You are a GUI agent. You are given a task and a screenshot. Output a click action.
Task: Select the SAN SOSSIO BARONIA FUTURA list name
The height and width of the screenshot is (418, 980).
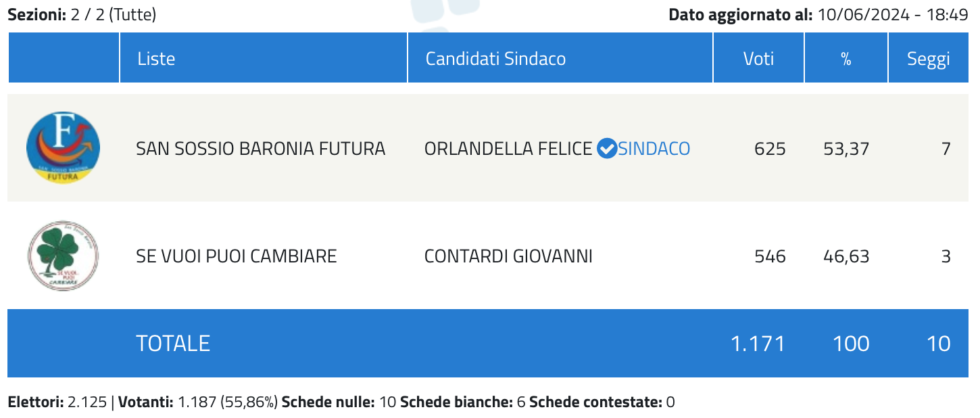coord(261,148)
